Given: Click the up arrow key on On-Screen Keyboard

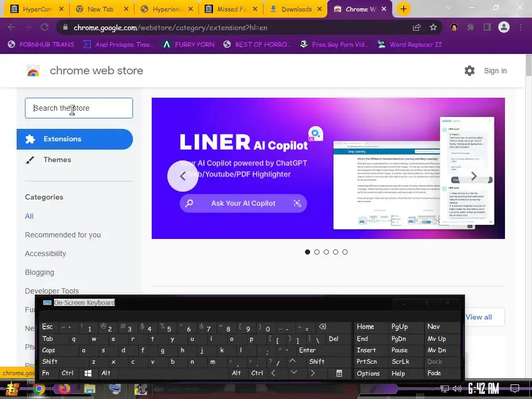Looking at the screenshot, I should (x=293, y=362).
